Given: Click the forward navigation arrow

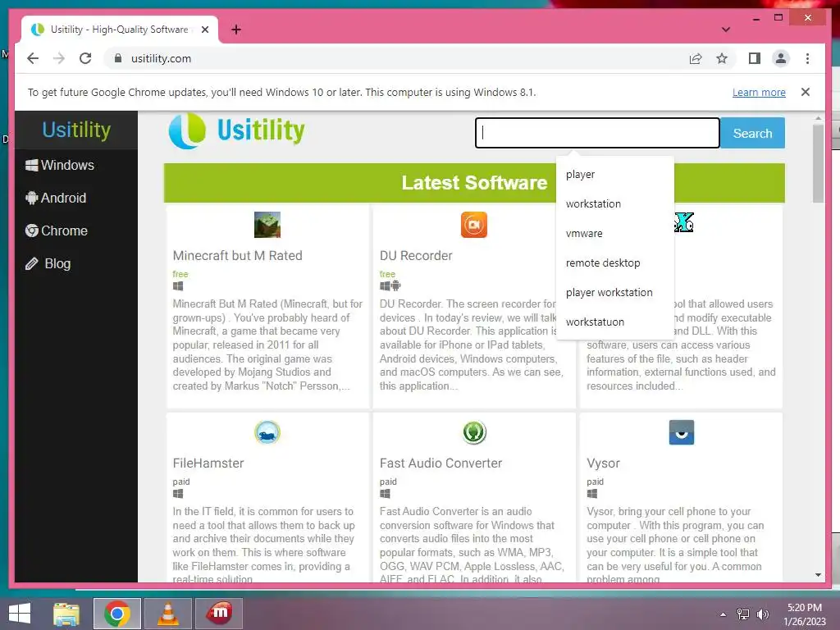Looking at the screenshot, I should 59,58.
